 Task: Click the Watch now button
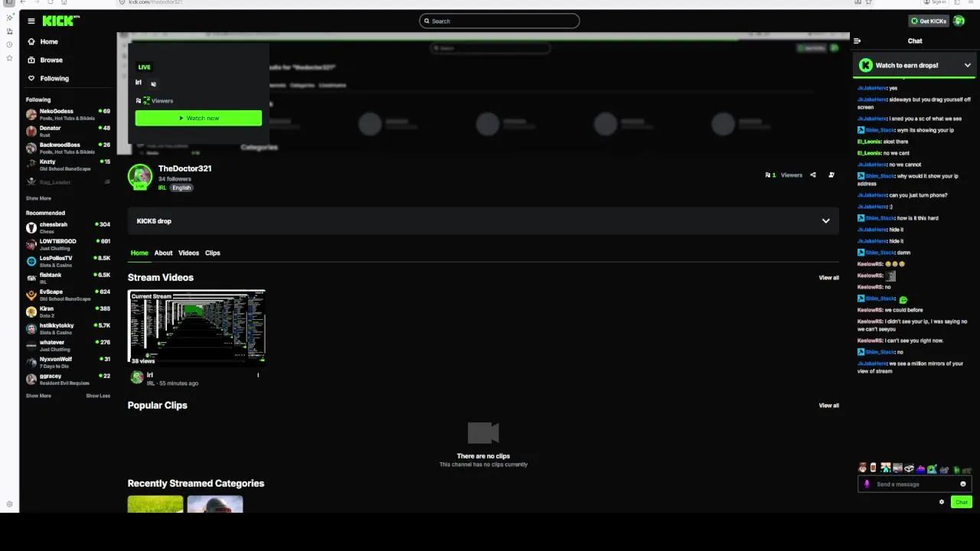[198, 118]
